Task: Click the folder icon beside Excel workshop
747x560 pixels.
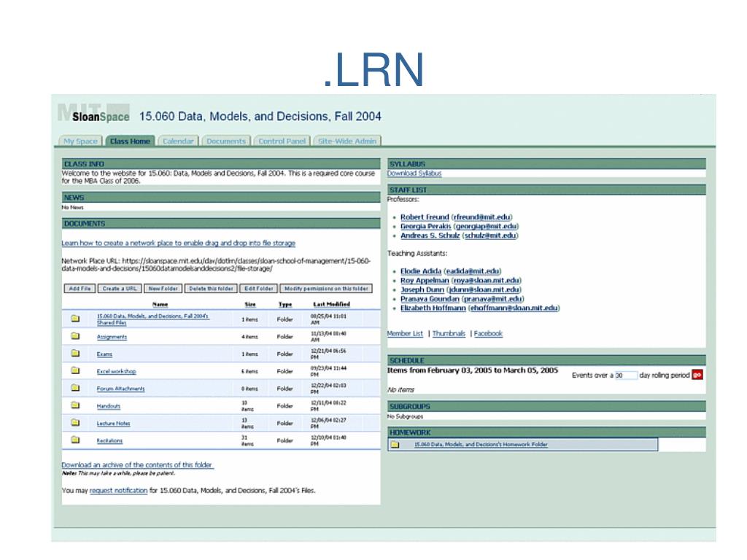Action: tap(75, 370)
